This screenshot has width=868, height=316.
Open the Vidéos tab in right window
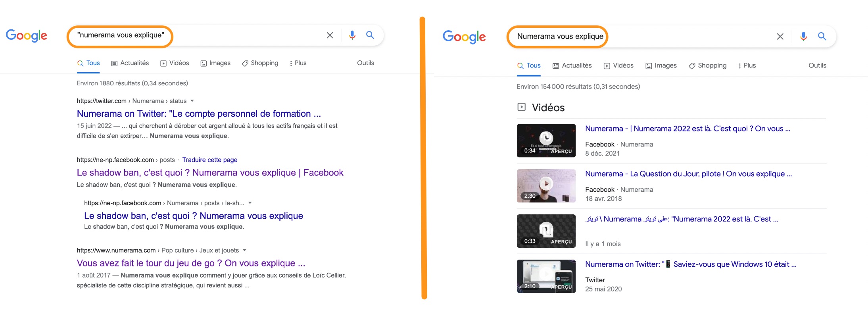pos(618,66)
